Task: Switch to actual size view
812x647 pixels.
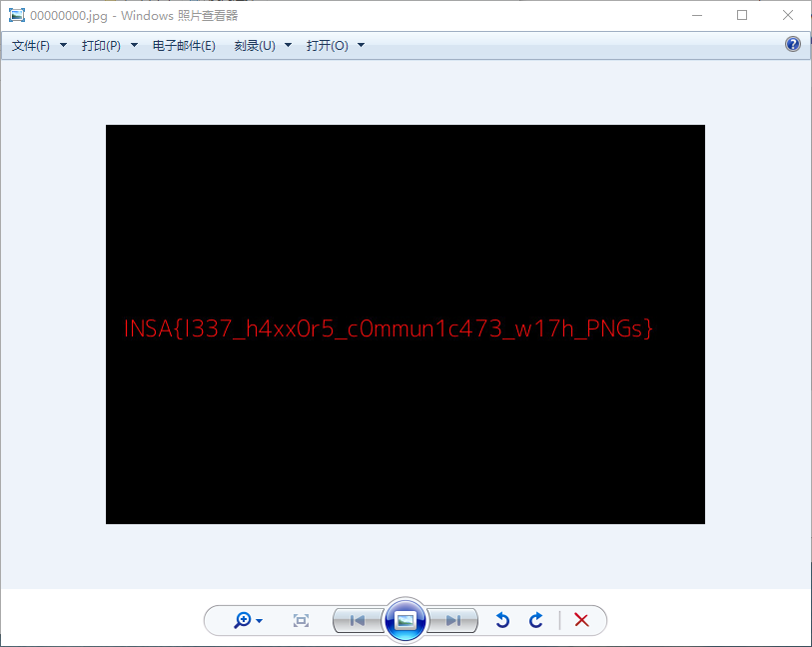Action: pyautogui.click(x=301, y=620)
